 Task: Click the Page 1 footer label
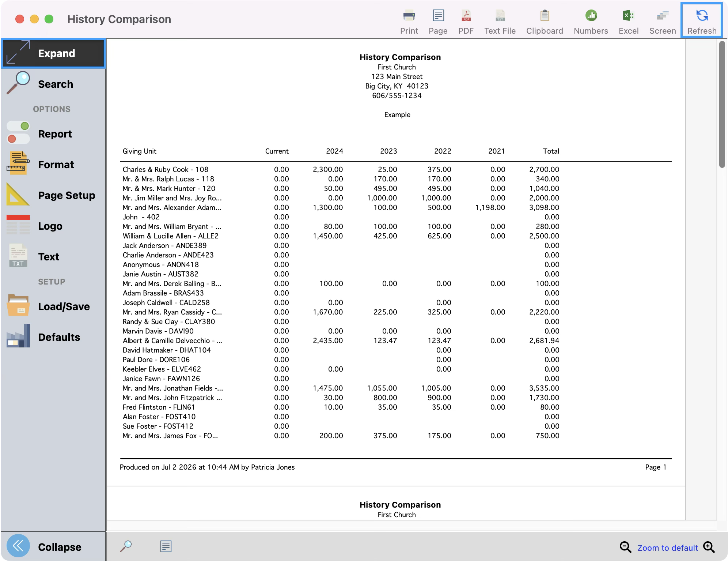pyautogui.click(x=656, y=467)
